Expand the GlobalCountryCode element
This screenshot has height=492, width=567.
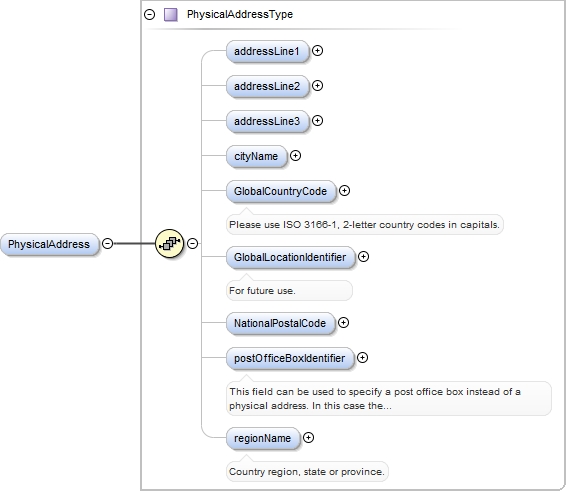coord(344,191)
